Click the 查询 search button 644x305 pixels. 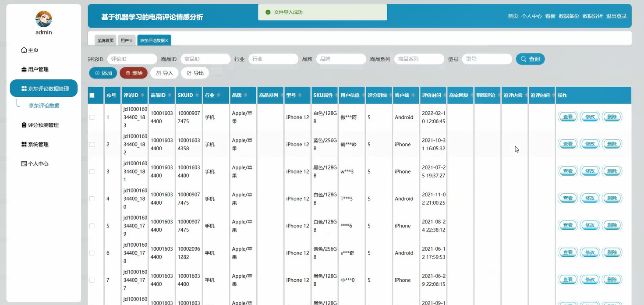530,59
